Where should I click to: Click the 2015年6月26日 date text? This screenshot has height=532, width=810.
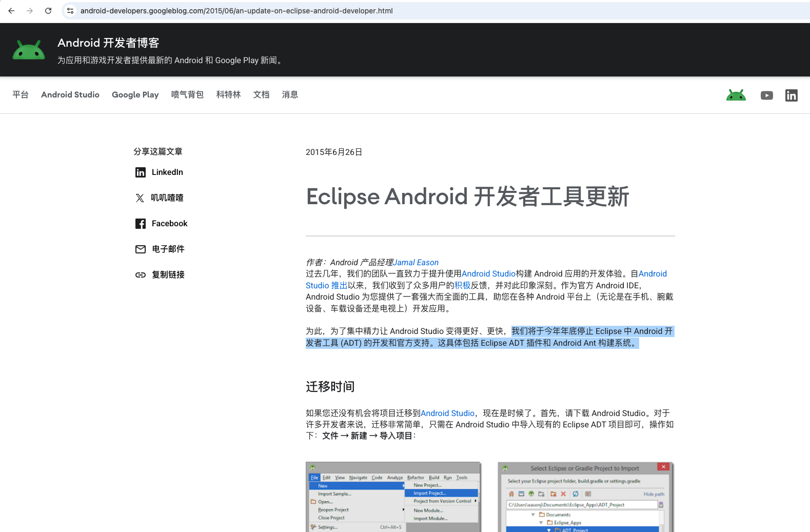tap(334, 152)
